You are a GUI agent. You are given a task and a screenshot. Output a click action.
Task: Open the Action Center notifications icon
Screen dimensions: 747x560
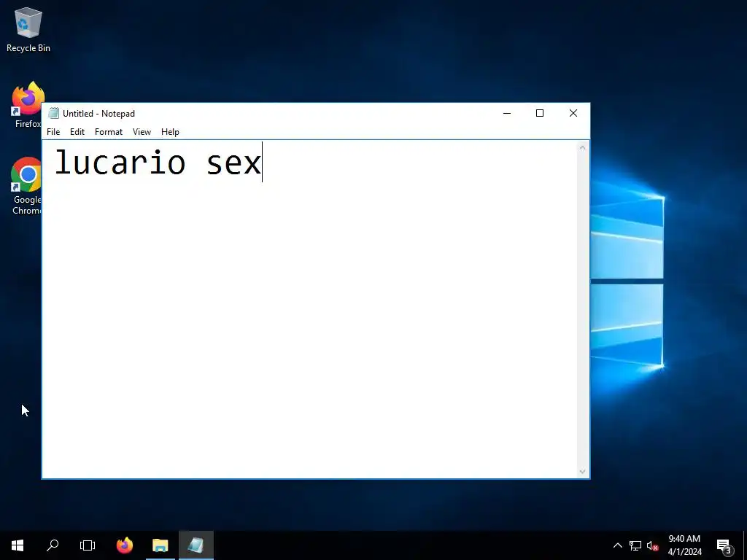pos(724,545)
